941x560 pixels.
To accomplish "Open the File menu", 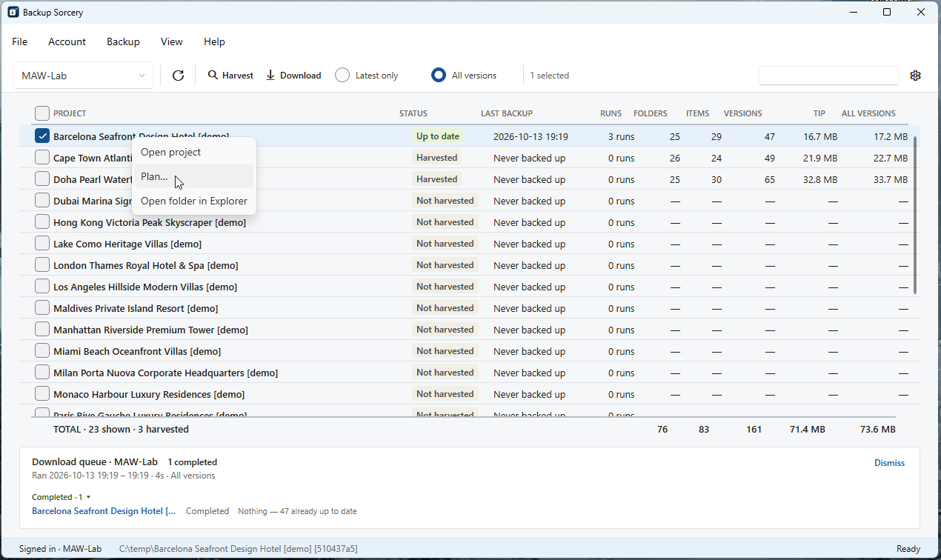I will 20,42.
